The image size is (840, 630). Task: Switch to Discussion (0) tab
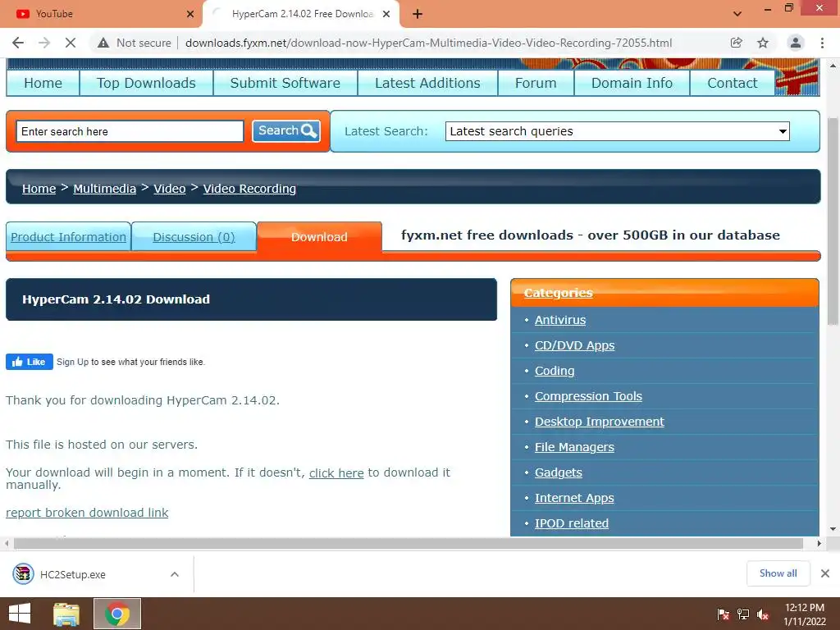(x=194, y=237)
